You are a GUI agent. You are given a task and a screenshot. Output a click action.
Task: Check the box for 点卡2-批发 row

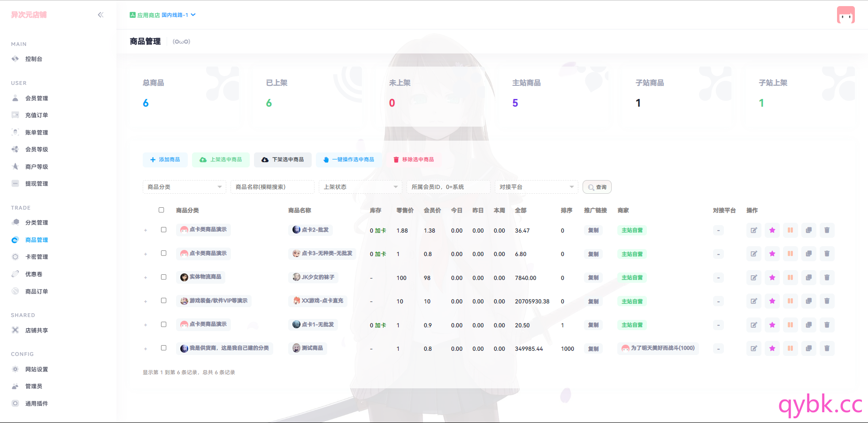164,230
